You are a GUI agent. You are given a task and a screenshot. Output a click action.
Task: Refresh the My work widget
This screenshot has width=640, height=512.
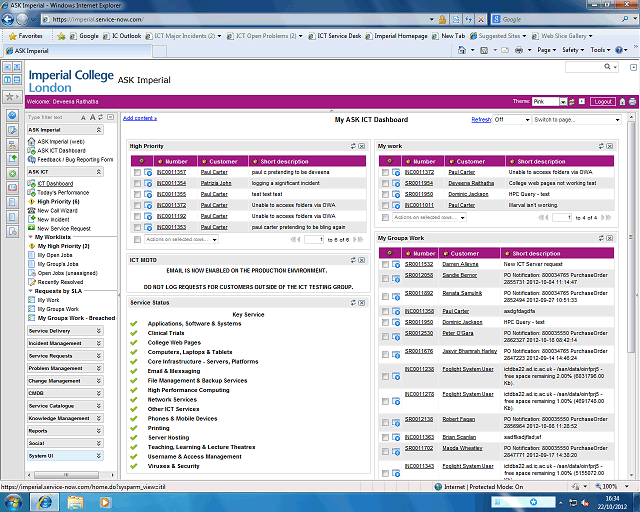click(601, 146)
